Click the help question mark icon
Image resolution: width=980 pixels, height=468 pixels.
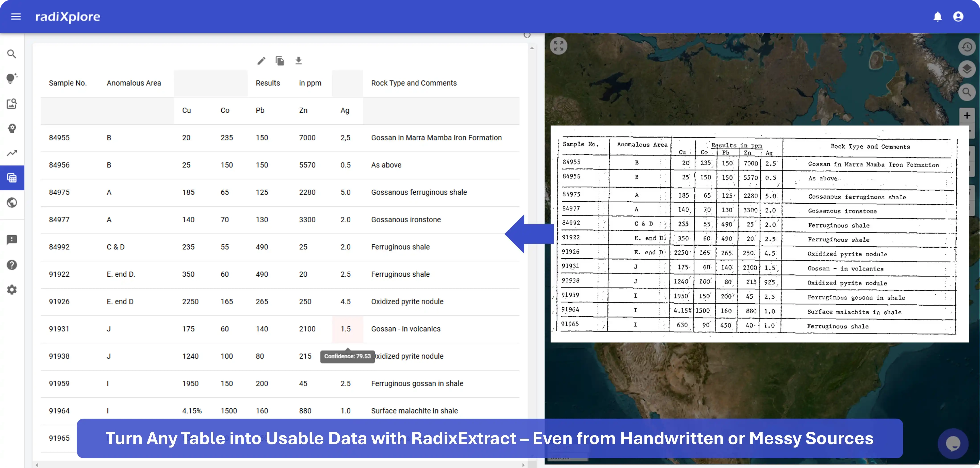pos(12,265)
